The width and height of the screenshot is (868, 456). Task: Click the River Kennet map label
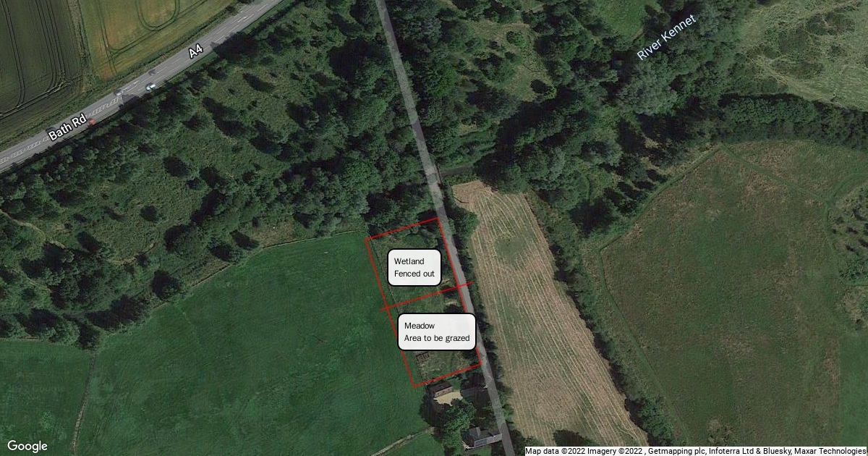tap(667, 38)
